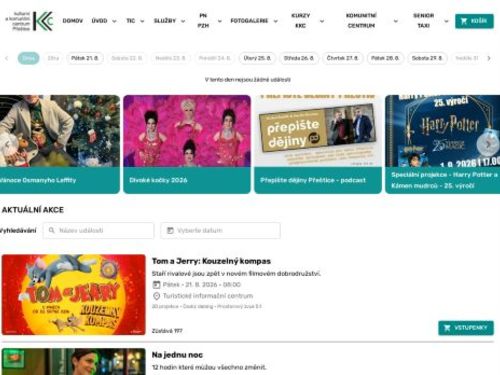Select the Středa 26. 8. date chip
The height and width of the screenshot is (375, 500).
tap(299, 58)
